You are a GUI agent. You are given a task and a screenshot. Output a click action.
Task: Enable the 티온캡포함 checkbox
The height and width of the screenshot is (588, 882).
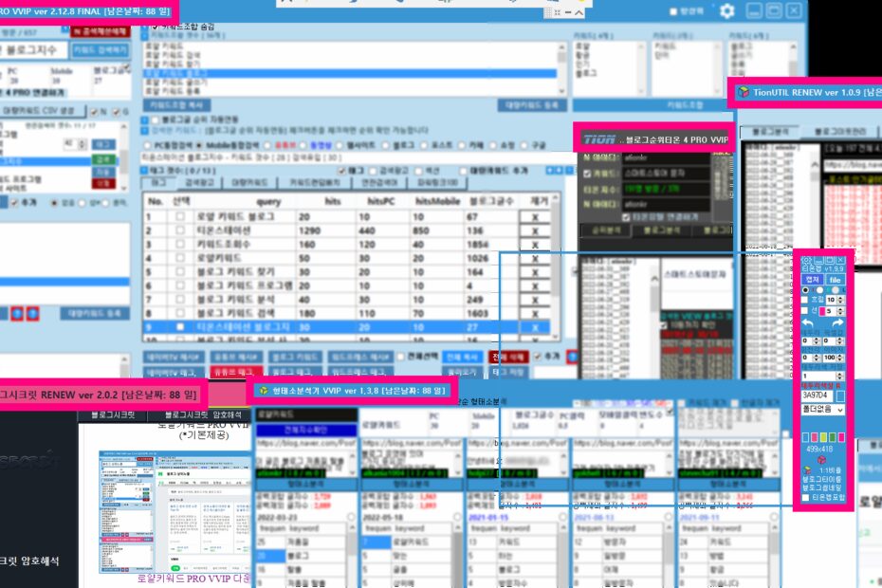pyautogui.click(x=805, y=497)
